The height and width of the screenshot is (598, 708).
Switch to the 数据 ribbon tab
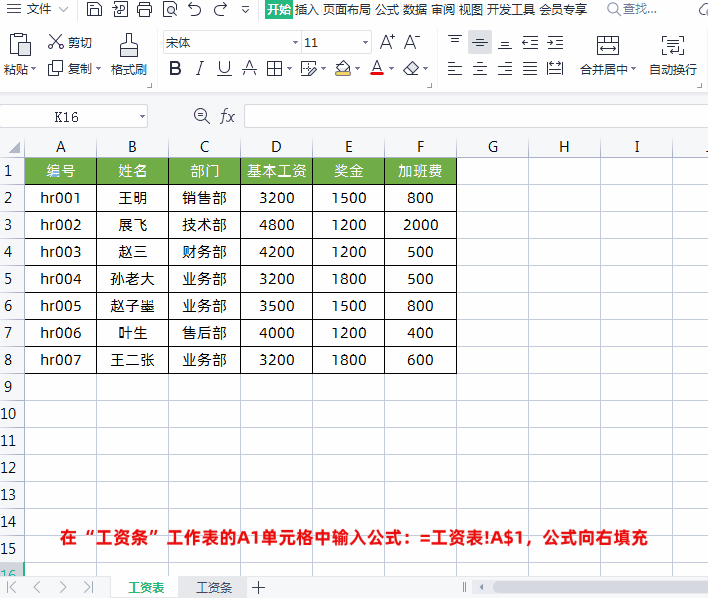pyautogui.click(x=415, y=9)
